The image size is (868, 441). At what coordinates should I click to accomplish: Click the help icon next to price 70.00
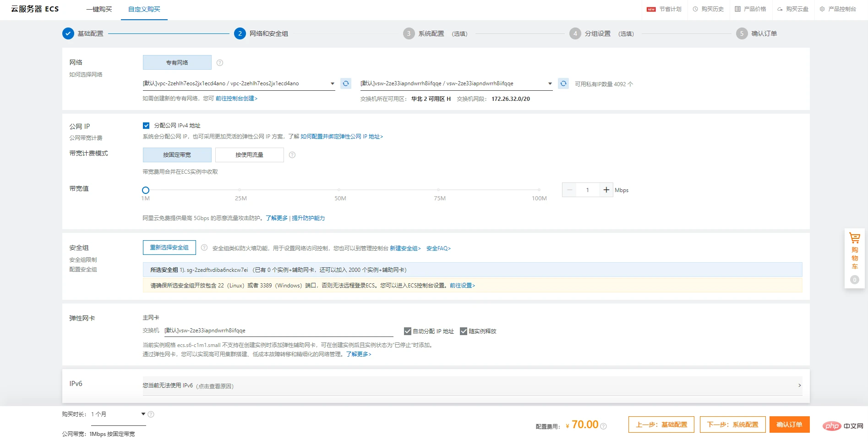(x=604, y=426)
